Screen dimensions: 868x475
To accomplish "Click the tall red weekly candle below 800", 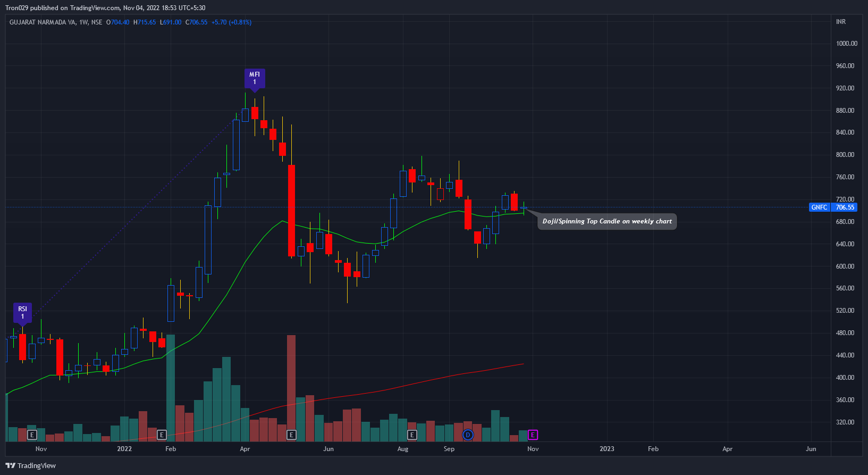I will (291, 211).
